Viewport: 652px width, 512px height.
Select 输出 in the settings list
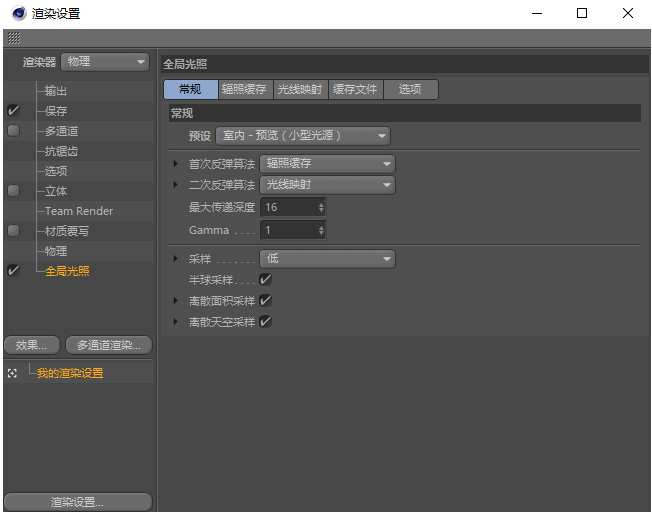pyautogui.click(x=56, y=91)
